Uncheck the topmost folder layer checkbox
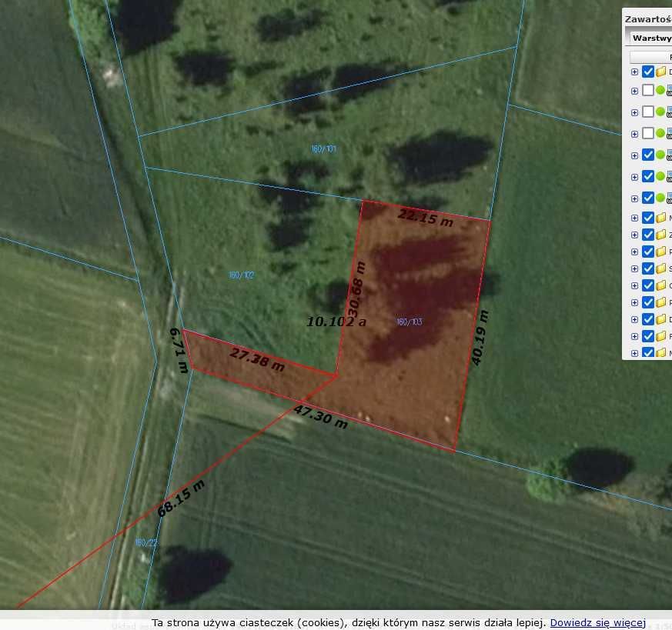 [x=648, y=72]
